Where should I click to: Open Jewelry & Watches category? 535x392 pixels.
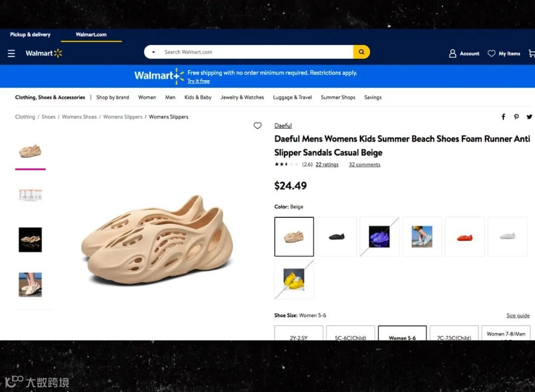(x=242, y=97)
